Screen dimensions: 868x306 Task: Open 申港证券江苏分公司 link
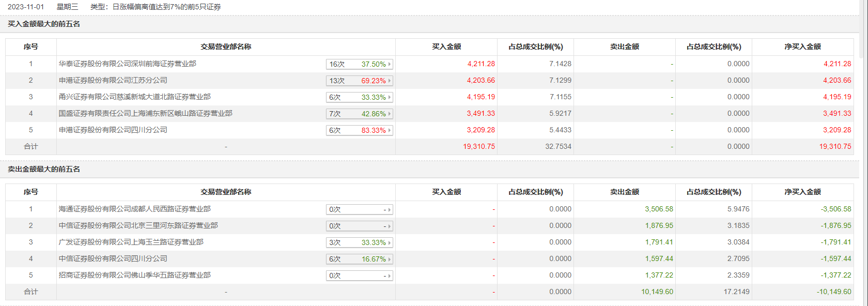pyautogui.click(x=113, y=81)
